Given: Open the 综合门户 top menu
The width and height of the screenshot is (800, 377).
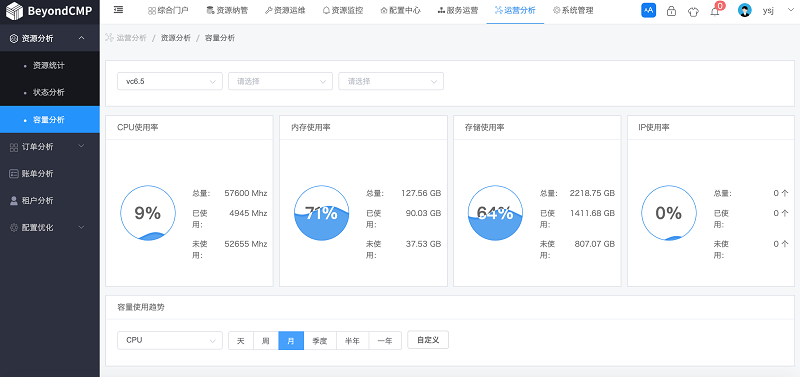Looking at the screenshot, I should [168, 10].
